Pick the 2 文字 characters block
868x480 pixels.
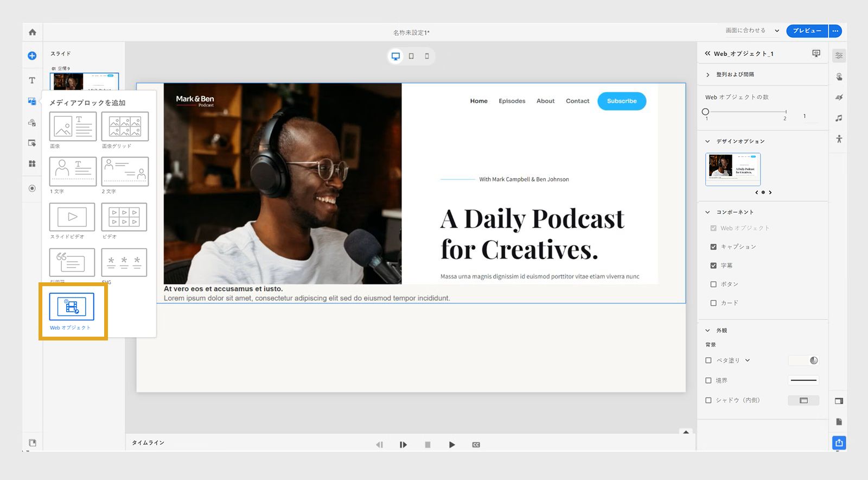click(125, 172)
